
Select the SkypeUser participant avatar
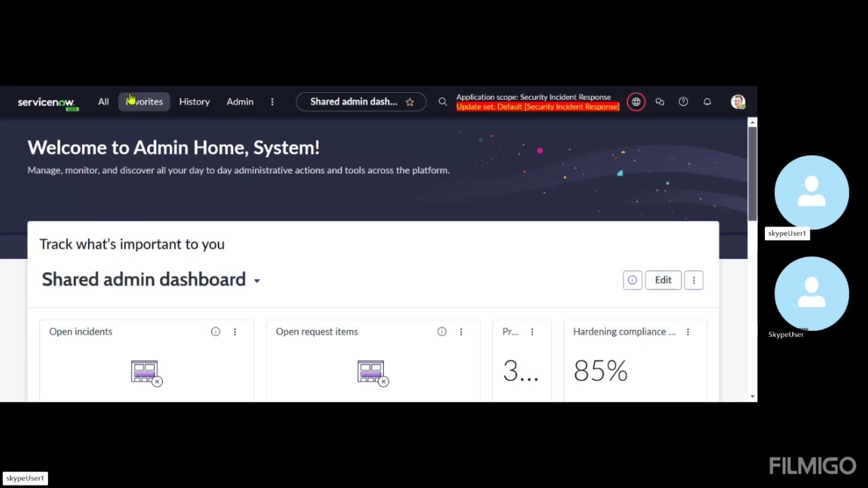812,293
